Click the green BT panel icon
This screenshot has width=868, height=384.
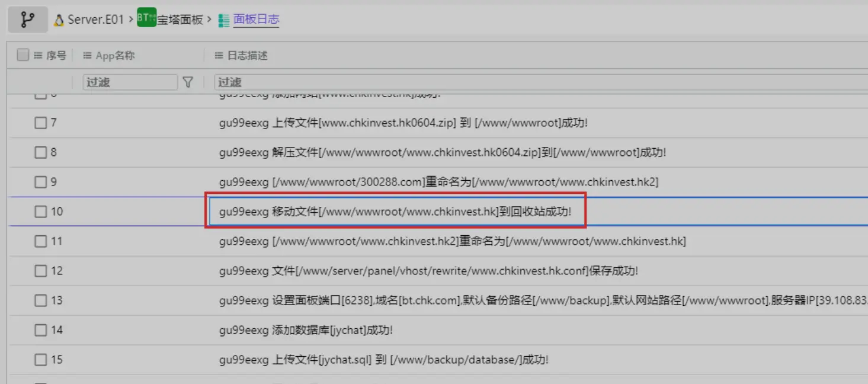tap(146, 17)
